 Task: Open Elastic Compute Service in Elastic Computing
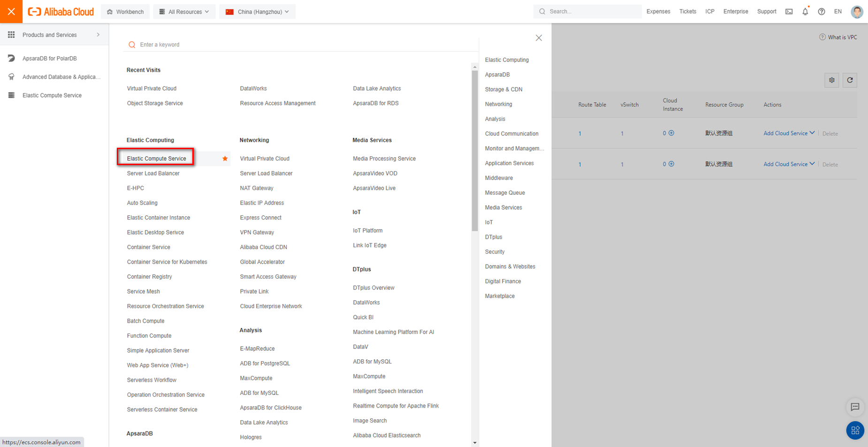(156, 159)
